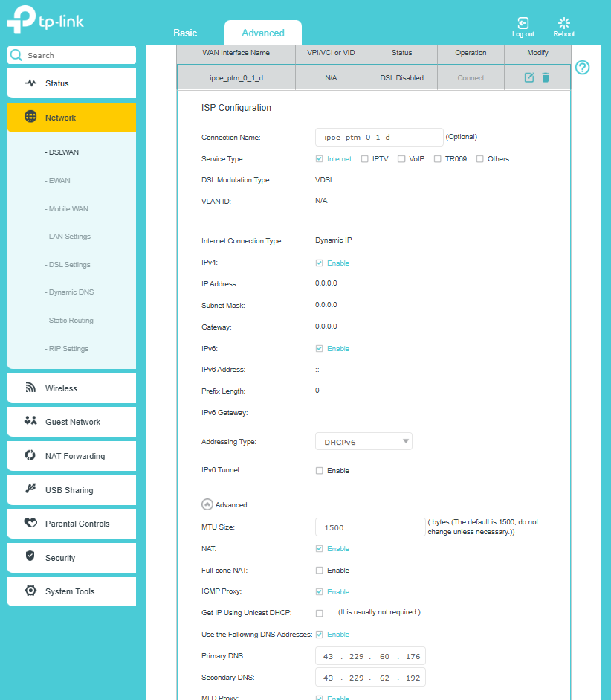611x700 pixels.
Task: Click the Wireless signal icon
Action: point(30,388)
